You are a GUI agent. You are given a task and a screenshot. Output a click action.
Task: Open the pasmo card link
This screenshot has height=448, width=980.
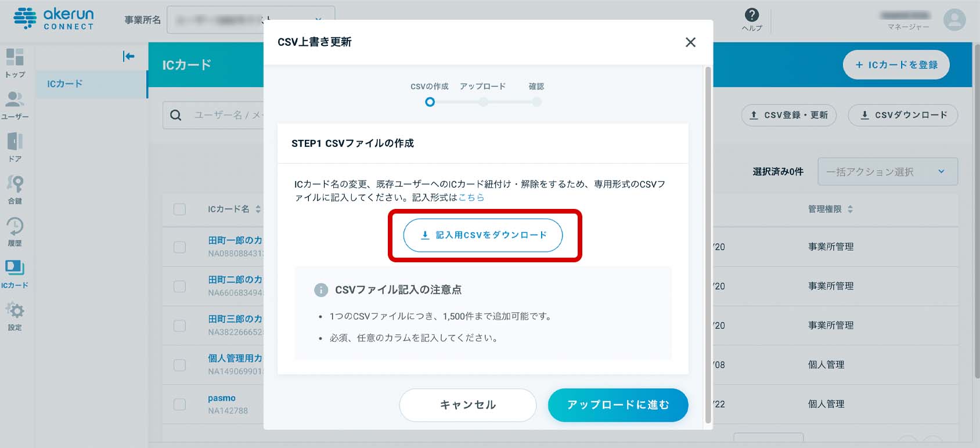point(222,398)
